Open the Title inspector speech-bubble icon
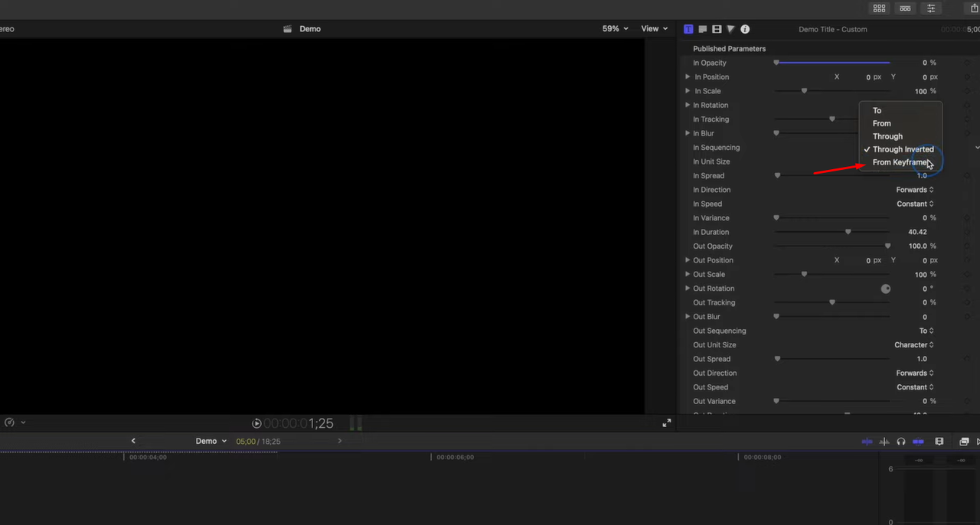Image resolution: width=980 pixels, height=525 pixels. 702,29
